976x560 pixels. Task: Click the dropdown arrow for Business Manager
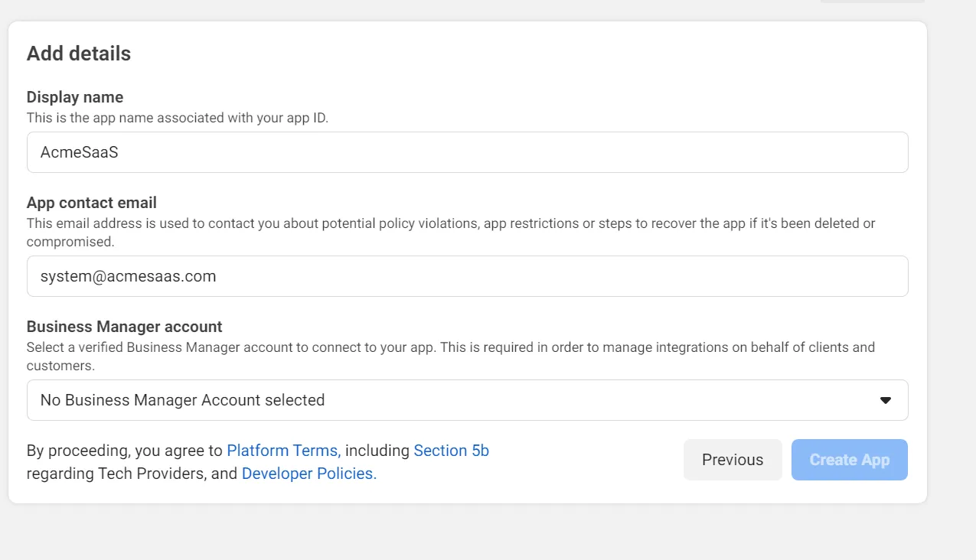coord(886,400)
